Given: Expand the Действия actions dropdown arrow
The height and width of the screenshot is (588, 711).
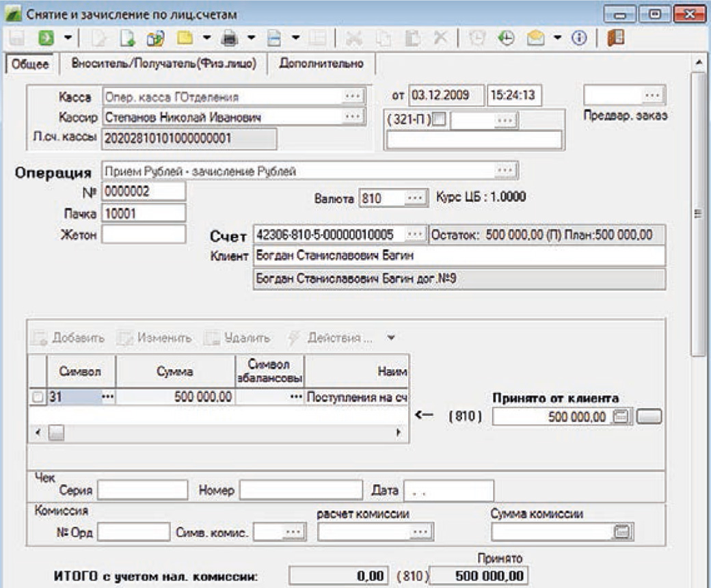Looking at the screenshot, I should 390,338.
